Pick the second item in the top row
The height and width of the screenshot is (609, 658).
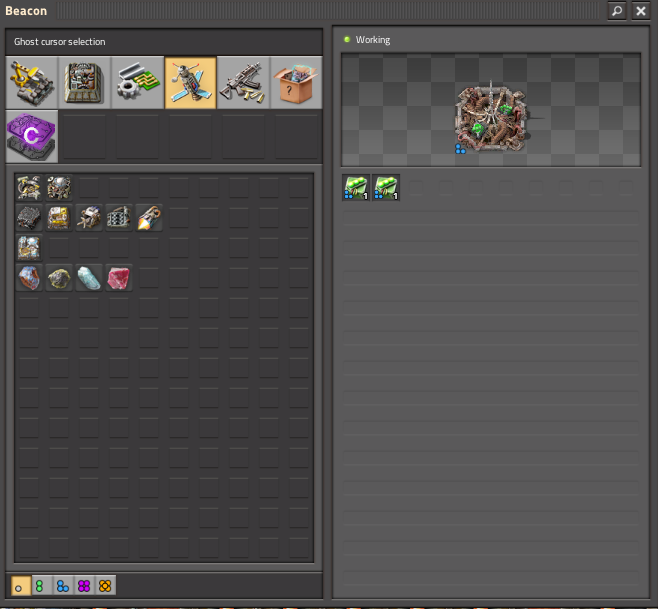coord(59,188)
